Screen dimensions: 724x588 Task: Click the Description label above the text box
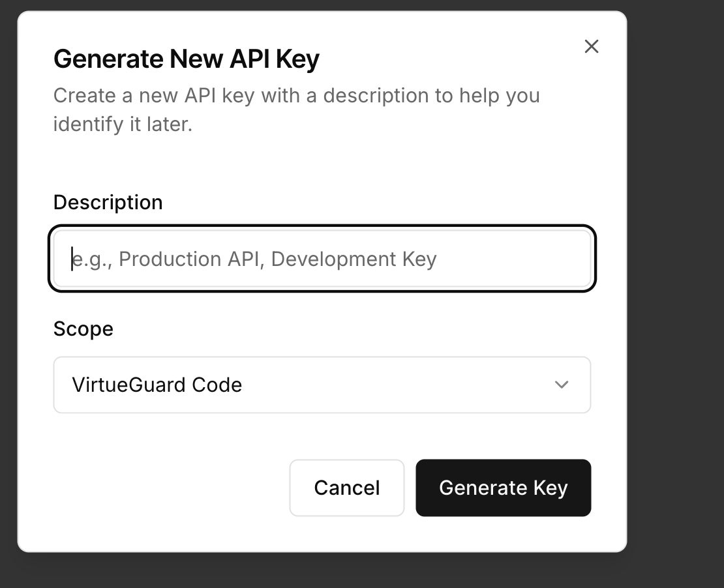click(108, 202)
